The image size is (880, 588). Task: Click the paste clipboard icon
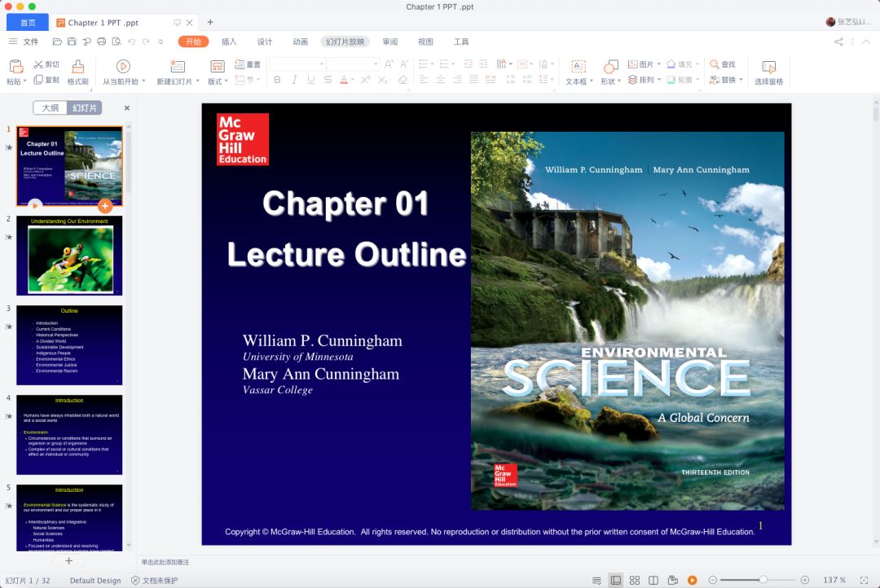pos(15,67)
